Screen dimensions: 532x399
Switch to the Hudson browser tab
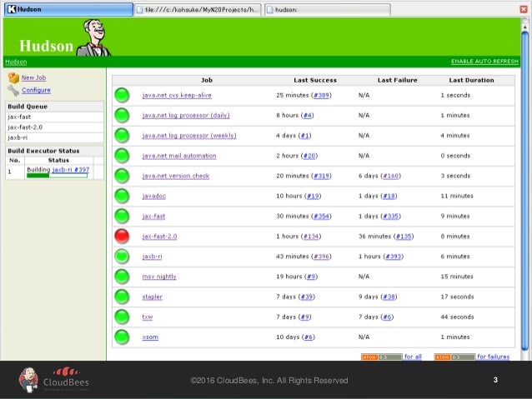68,9
